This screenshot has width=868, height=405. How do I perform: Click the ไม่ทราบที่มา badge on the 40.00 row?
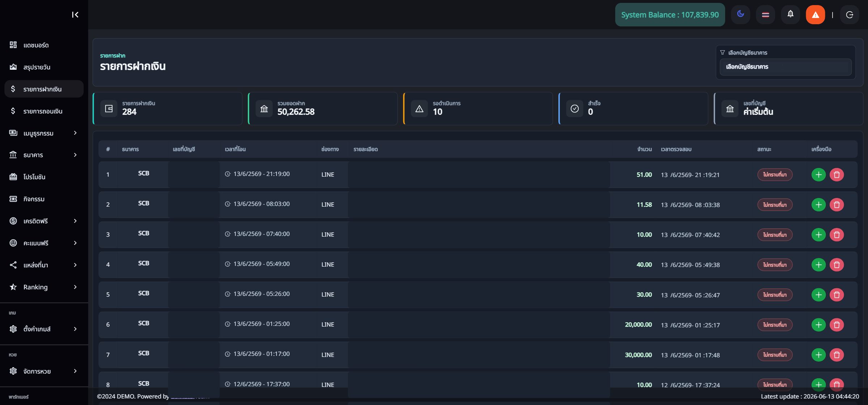pyautogui.click(x=775, y=265)
